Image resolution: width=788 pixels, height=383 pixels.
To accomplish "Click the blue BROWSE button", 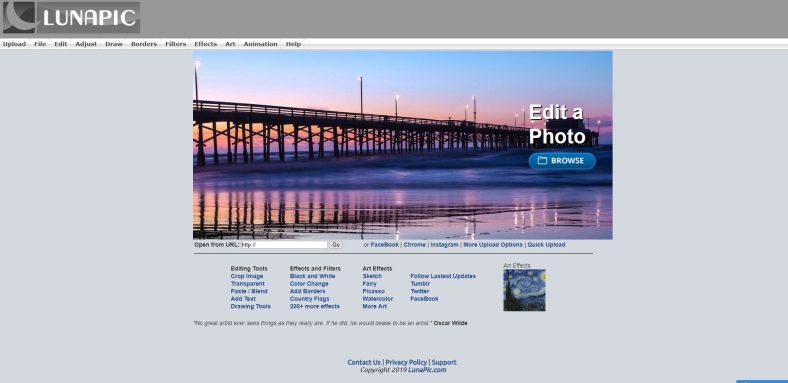I will coord(562,161).
